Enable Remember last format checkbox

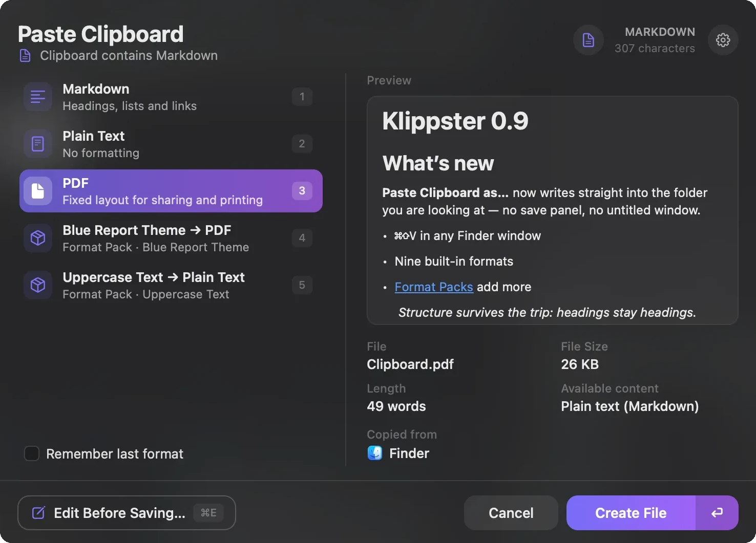coord(32,453)
